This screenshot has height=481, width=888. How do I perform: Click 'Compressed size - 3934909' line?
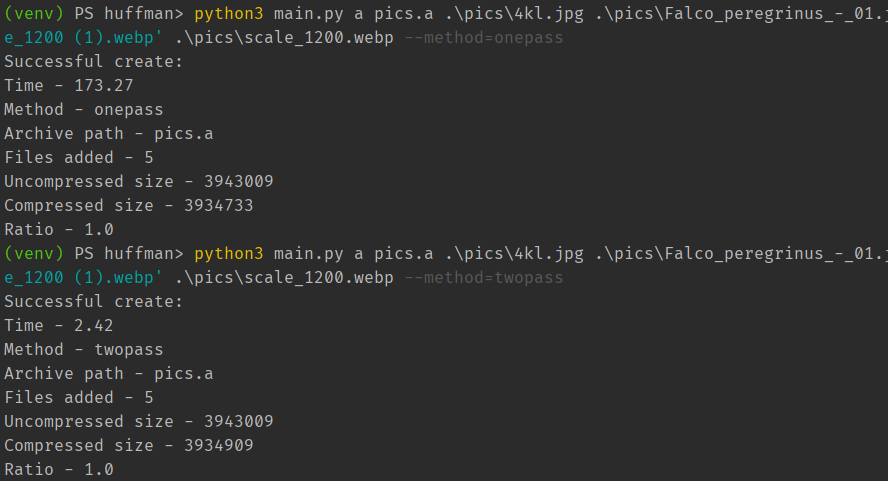[x=129, y=445]
